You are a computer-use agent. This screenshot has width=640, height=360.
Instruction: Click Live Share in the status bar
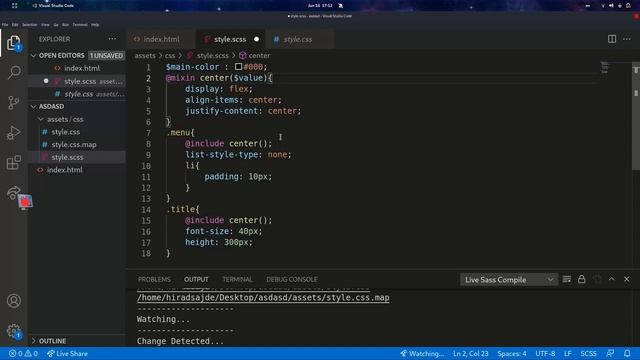pos(67,353)
